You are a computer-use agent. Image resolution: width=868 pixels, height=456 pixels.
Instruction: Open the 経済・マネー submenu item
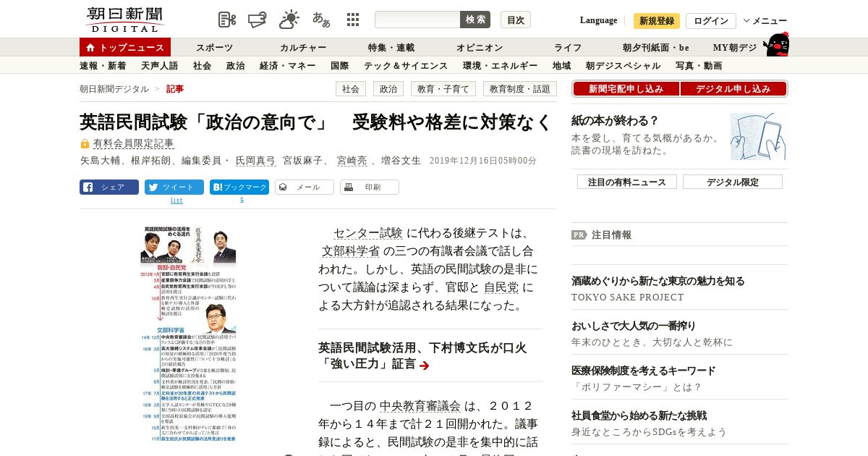point(288,66)
